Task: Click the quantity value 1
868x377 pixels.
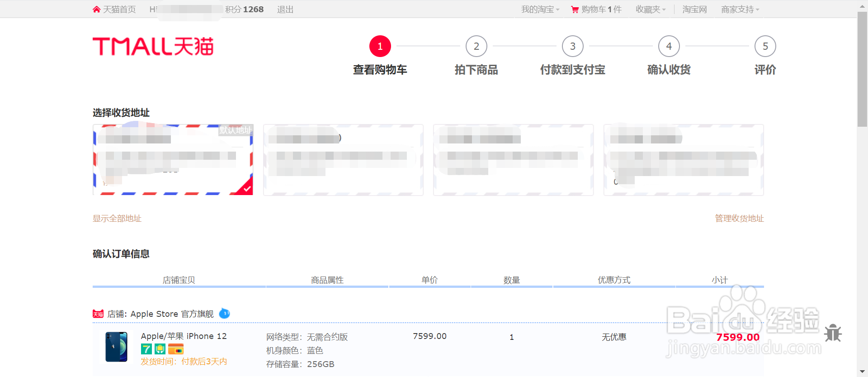Action: [x=512, y=337]
